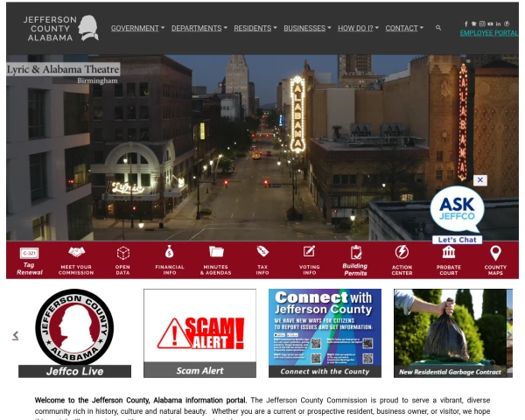Image resolution: width=525 pixels, height=420 pixels.
Task: Open the Scam Alert thumbnail
Action: (x=199, y=333)
